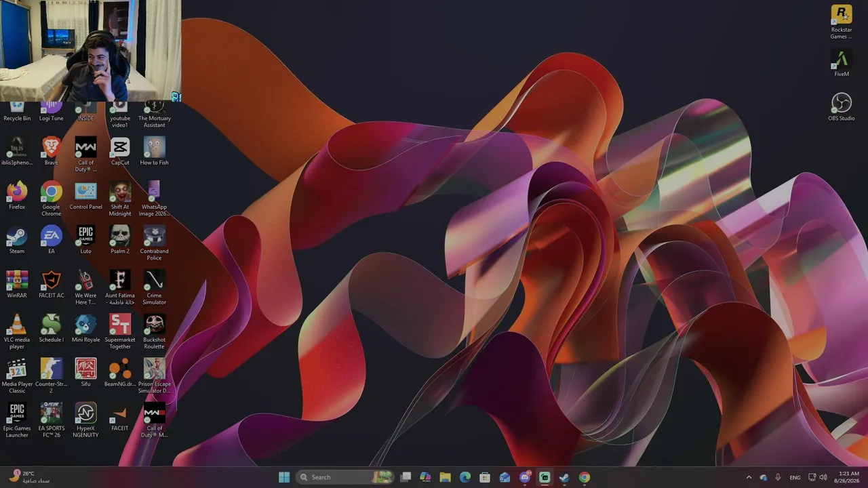Select the Luto game icon
Viewport: 868px width, 488px height.
(85, 239)
